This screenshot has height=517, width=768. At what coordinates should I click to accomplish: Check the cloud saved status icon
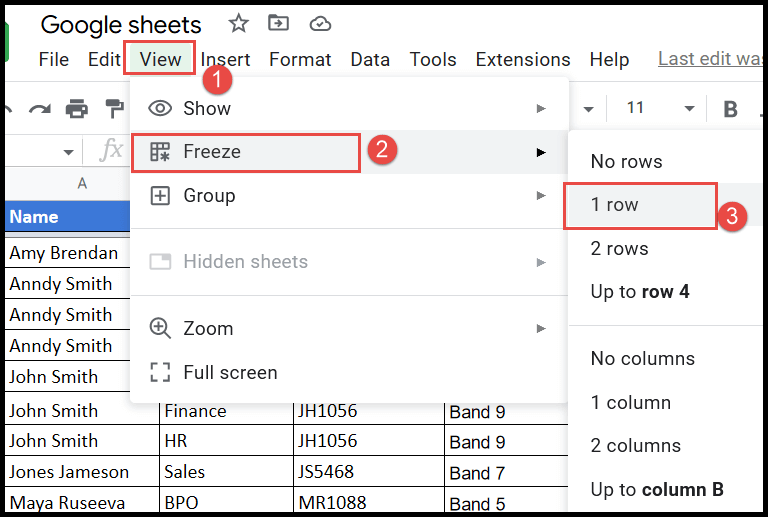[320, 24]
